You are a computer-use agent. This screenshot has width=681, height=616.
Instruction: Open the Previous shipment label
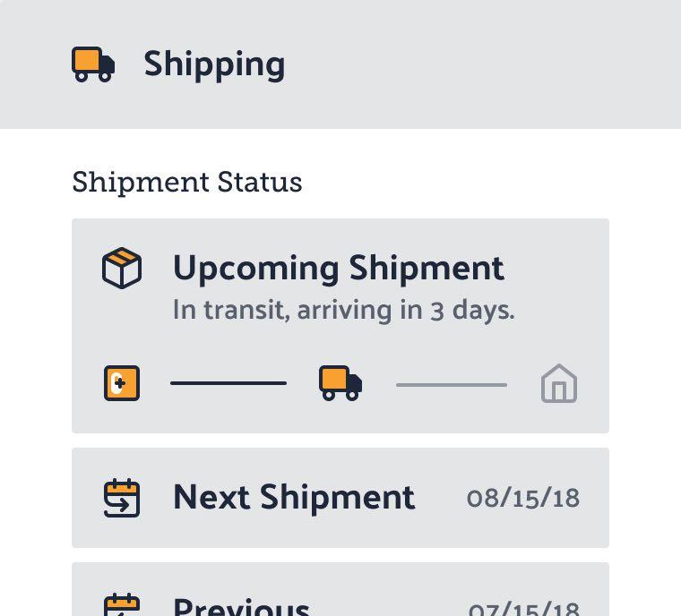coord(241,606)
